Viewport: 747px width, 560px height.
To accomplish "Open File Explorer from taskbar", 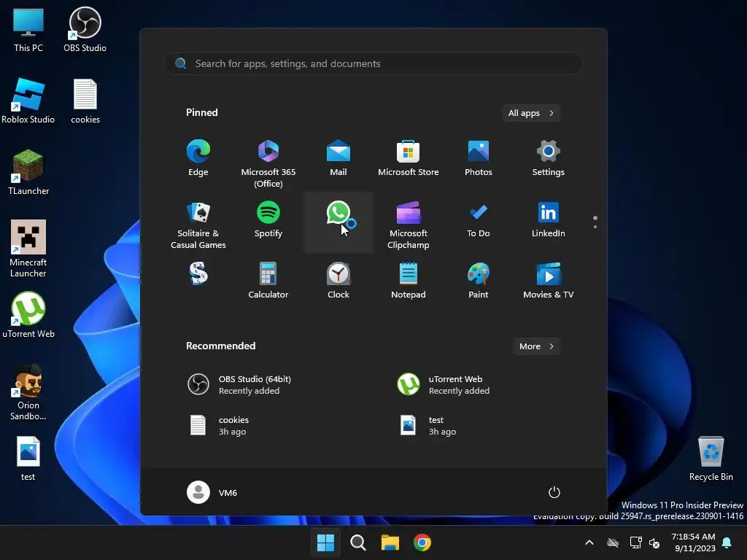I will [x=390, y=542].
